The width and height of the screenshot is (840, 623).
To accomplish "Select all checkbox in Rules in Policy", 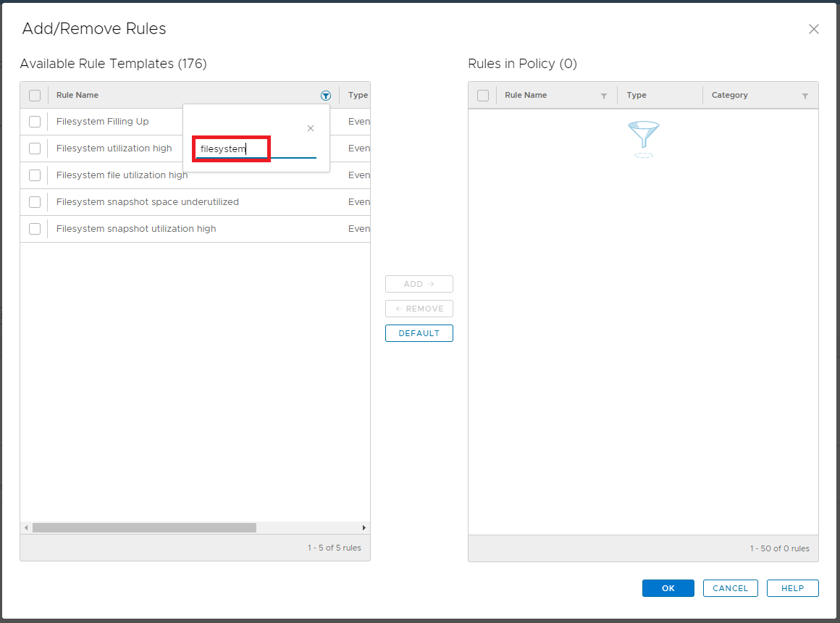I will point(483,96).
